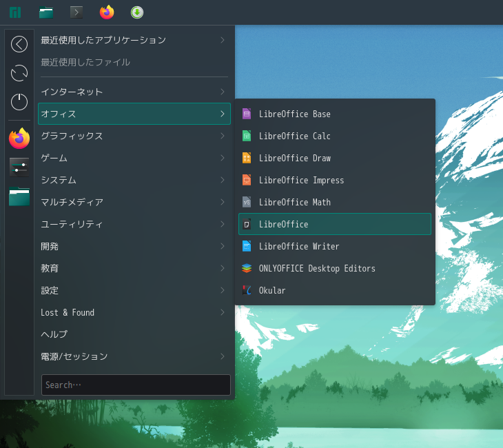Expand the 電源/セッション submenu chevron

click(223, 356)
